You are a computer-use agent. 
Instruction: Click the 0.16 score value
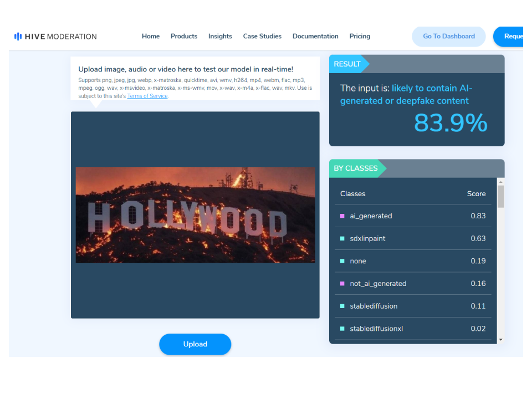(x=478, y=283)
